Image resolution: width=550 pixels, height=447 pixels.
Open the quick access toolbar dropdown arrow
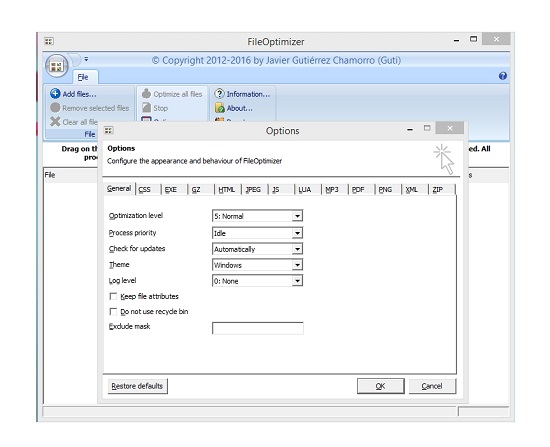pyautogui.click(x=86, y=59)
